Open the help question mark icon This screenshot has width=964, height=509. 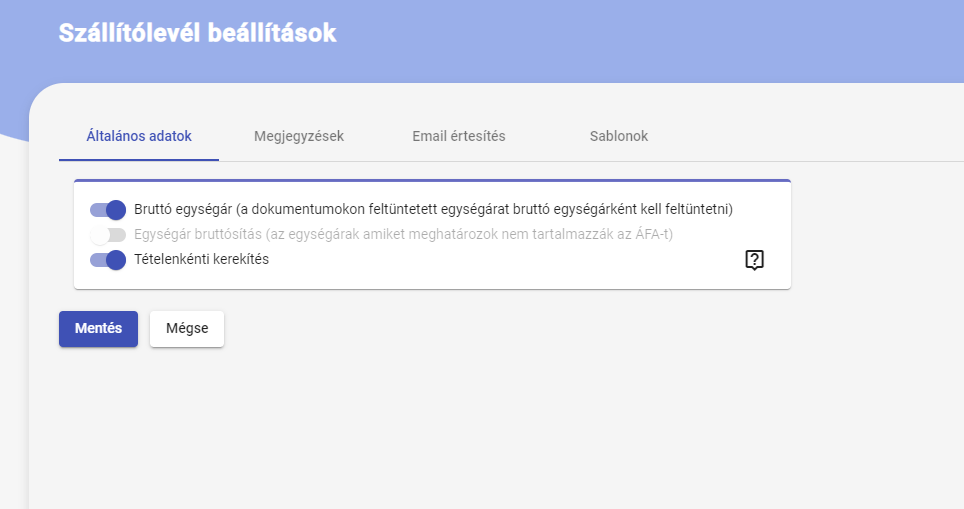754,260
